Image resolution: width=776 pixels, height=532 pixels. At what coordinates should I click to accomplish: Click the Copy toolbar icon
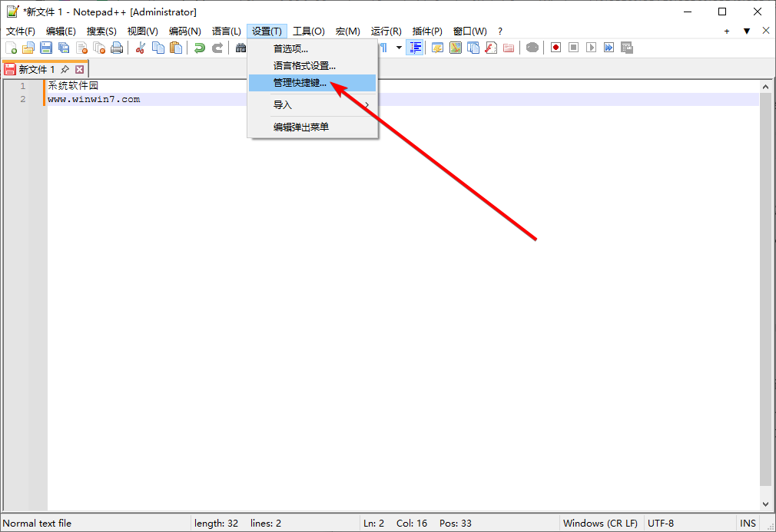(x=158, y=48)
